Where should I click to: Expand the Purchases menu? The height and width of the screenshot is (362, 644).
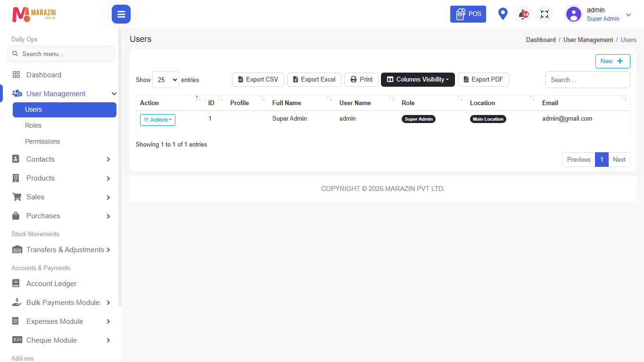(x=61, y=216)
